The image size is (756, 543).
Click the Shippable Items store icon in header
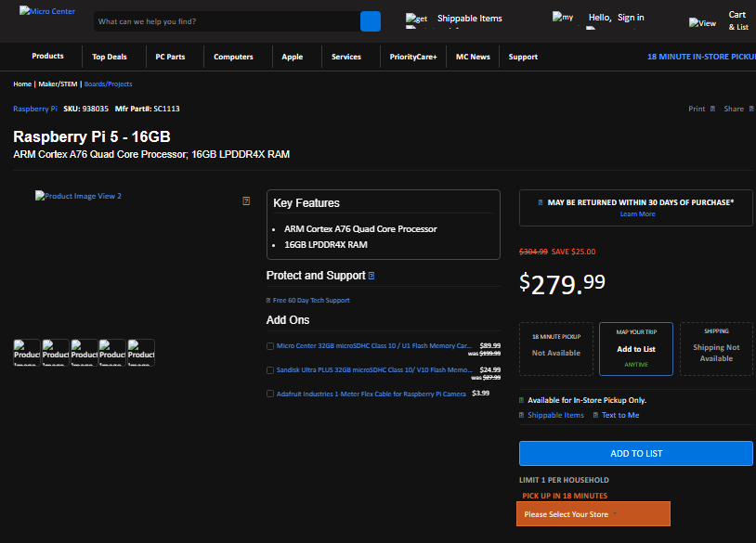pos(417,20)
